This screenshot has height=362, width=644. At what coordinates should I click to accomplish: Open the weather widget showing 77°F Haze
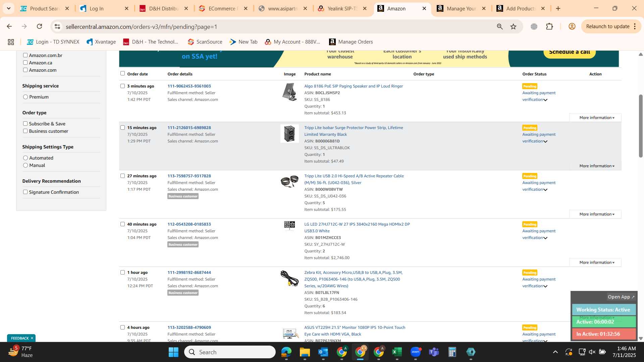(x=20, y=352)
